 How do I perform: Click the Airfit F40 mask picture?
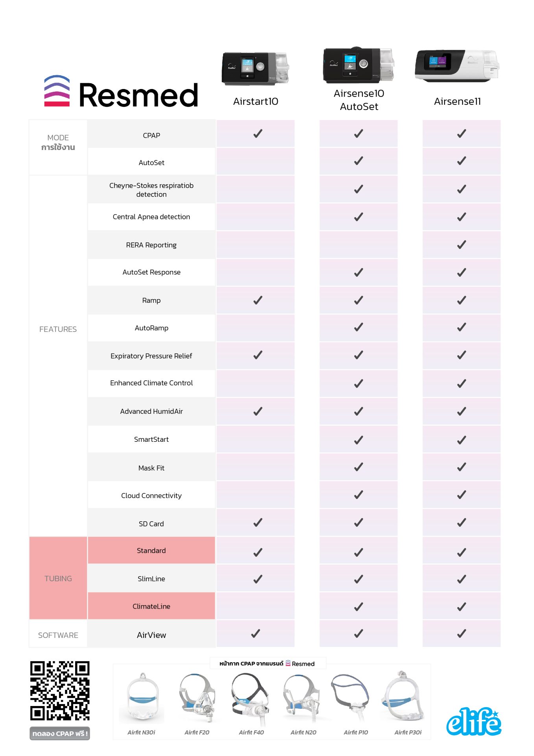pyautogui.click(x=251, y=699)
